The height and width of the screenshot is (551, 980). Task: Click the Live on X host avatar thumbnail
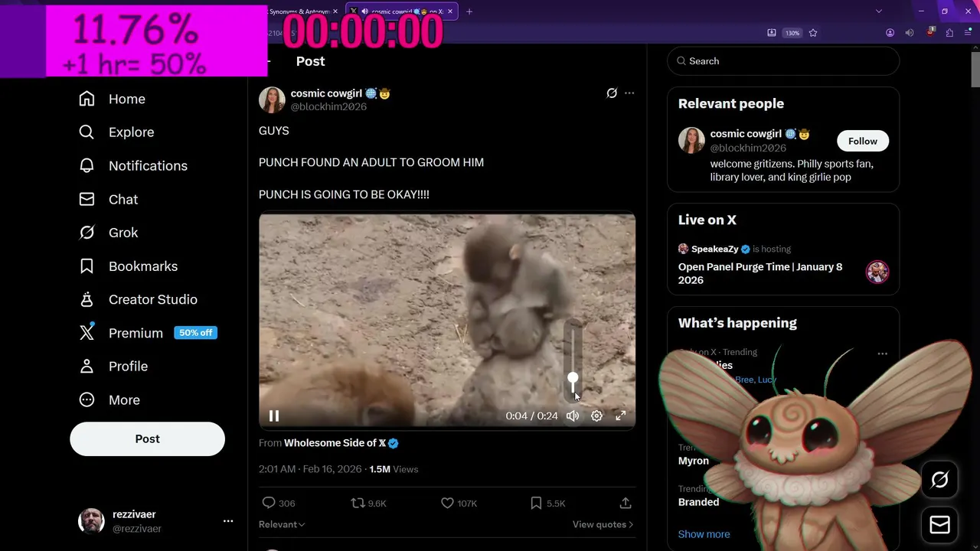click(x=877, y=272)
